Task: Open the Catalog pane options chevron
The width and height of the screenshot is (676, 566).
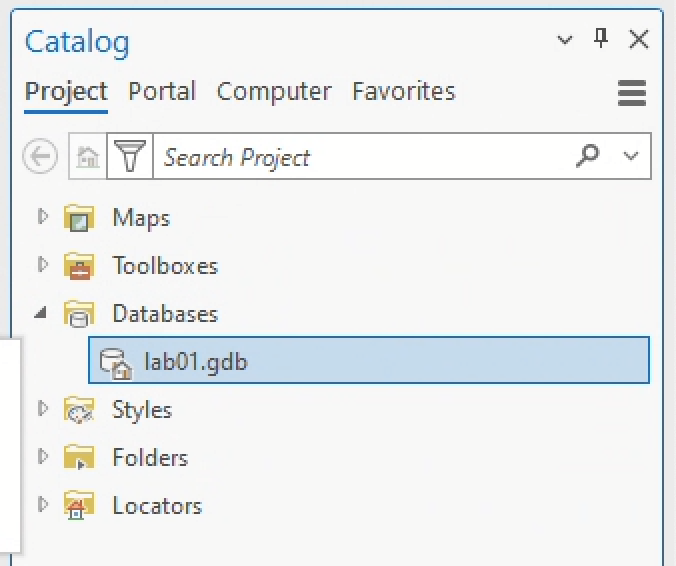Action: tap(565, 40)
